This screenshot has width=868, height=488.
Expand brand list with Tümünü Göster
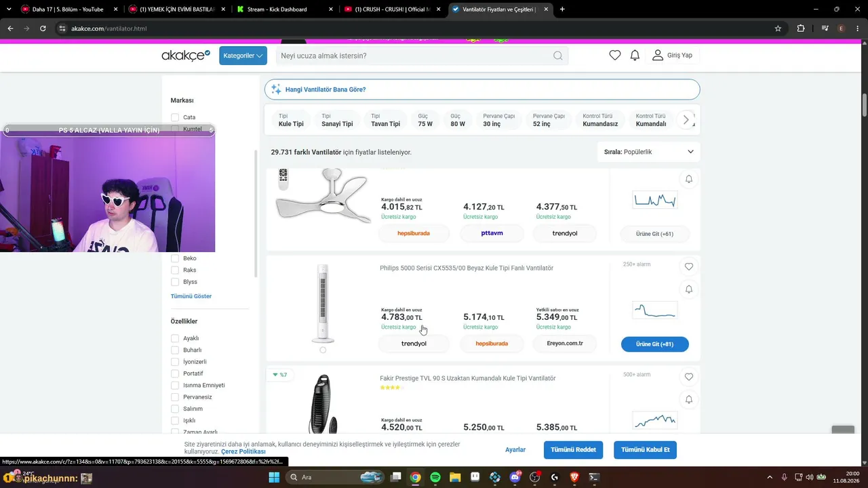191,296
